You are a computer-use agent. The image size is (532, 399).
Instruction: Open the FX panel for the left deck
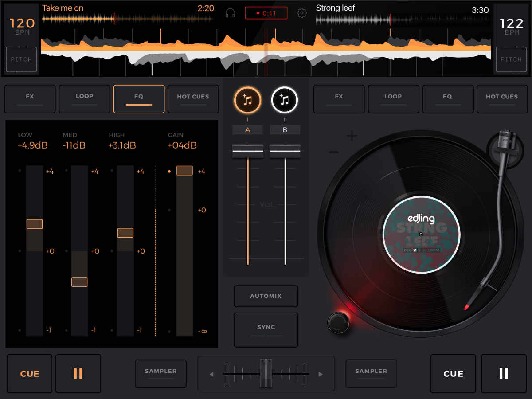pos(29,99)
